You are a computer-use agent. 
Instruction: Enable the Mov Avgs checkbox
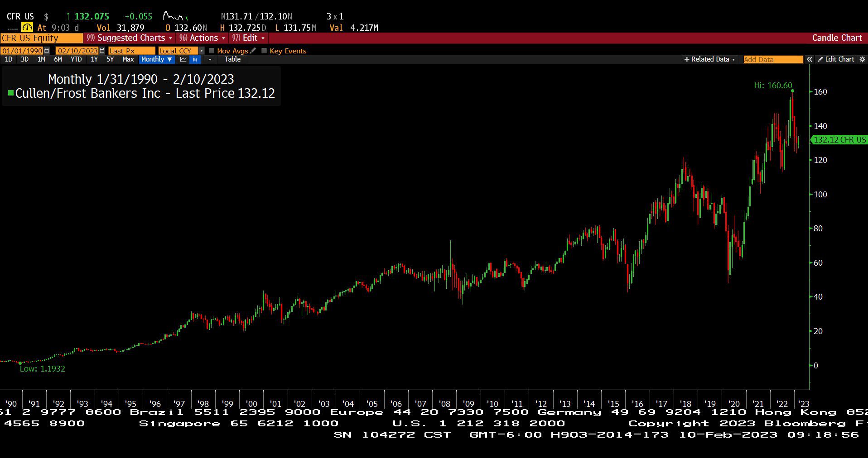pyautogui.click(x=212, y=51)
